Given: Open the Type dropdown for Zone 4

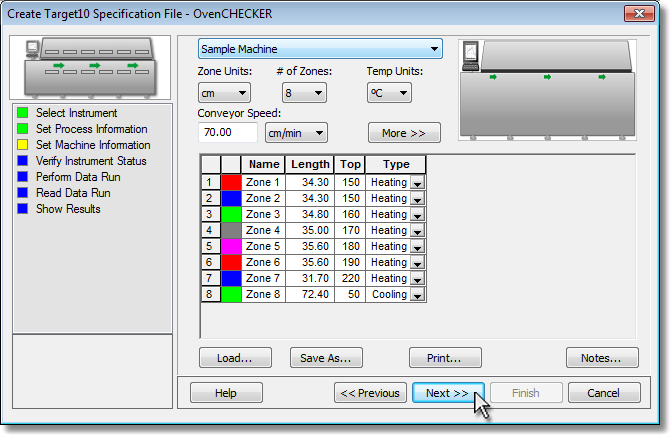Looking at the screenshot, I should tap(417, 231).
